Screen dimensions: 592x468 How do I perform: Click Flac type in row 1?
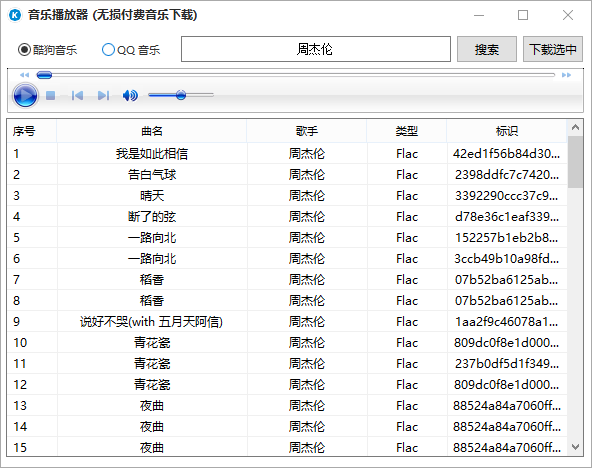click(407, 154)
